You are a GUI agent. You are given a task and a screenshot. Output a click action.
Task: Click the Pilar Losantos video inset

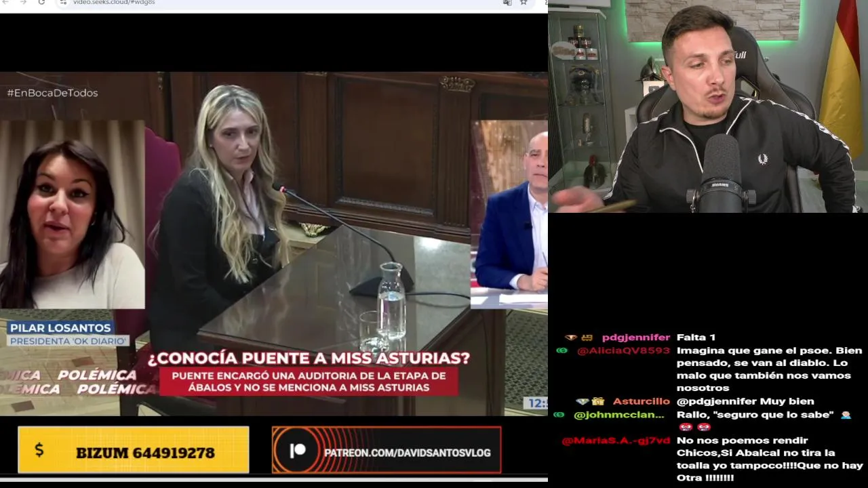(x=73, y=215)
